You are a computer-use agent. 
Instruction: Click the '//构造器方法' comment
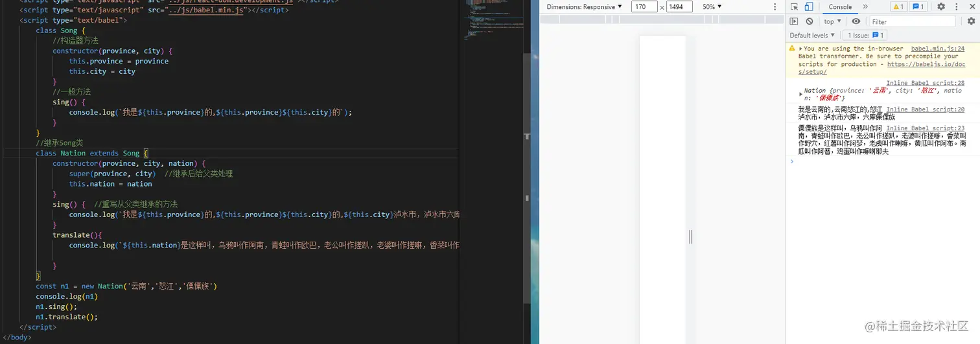point(75,40)
